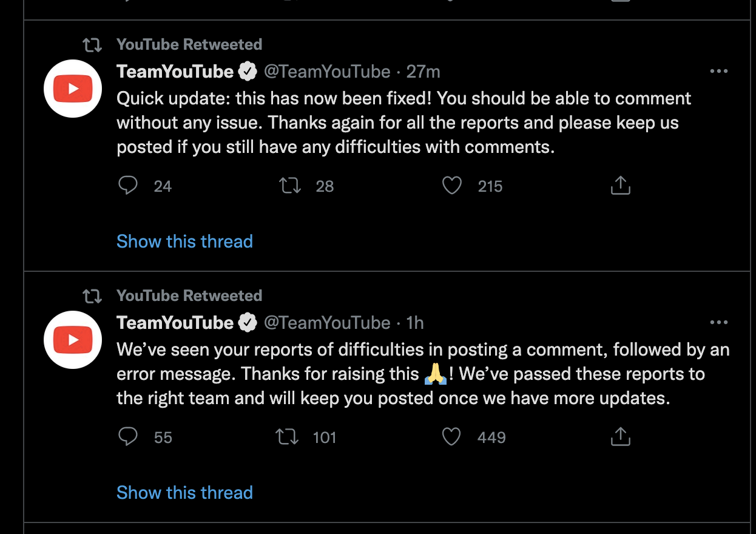Reply to the tweet with 55 replies

(128, 437)
